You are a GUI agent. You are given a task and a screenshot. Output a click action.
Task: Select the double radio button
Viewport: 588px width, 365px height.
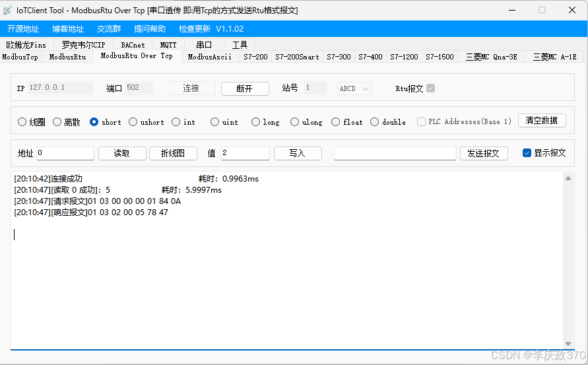pyautogui.click(x=374, y=122)
